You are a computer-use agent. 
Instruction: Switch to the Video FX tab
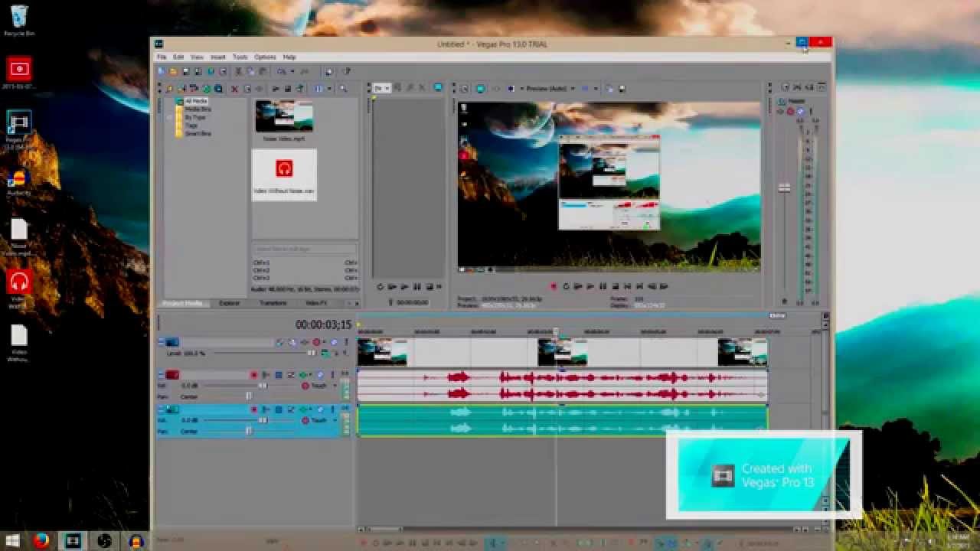tap(316, 303)
